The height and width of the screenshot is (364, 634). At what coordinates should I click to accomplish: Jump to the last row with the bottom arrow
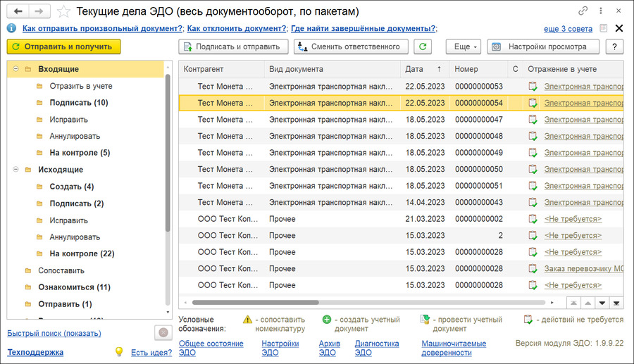(616, 303)
